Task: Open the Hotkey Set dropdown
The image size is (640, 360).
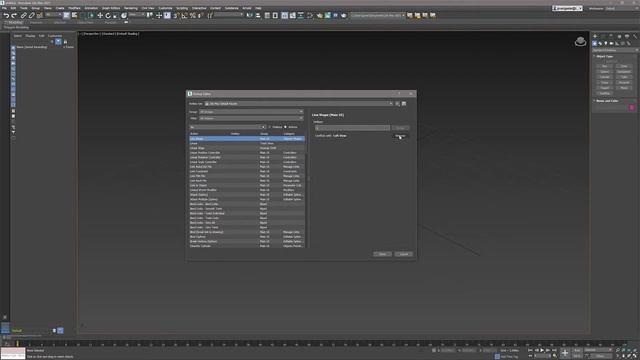Action: tap(299, 104)
